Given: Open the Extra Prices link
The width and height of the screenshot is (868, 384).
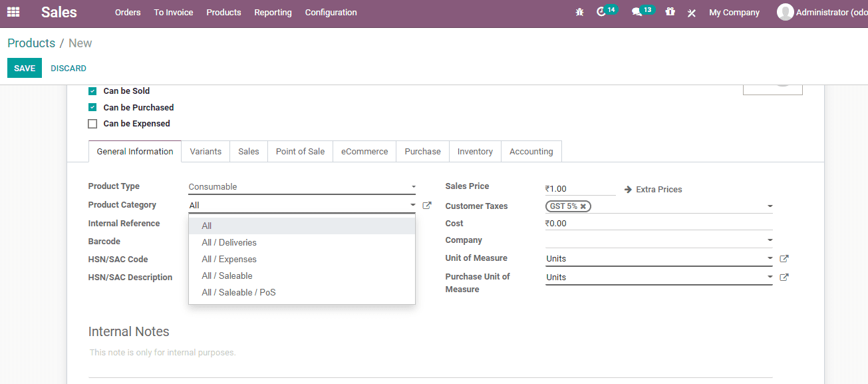Looking at the screenshot, I should click(658, 189).
